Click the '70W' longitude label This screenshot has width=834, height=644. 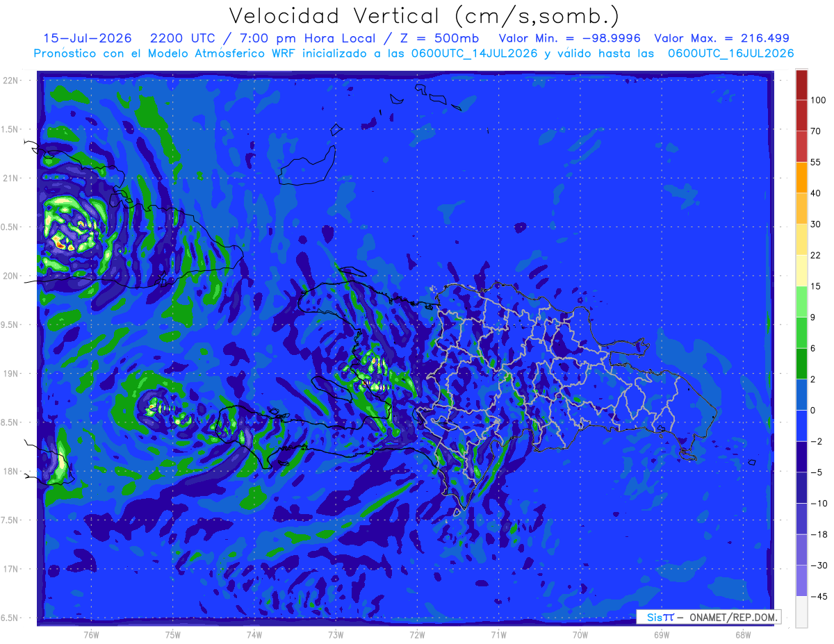(580, 634)
